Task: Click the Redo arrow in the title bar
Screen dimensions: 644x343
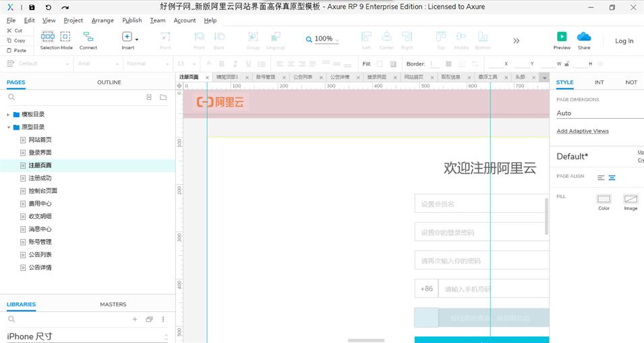Action: pos(65,7)
